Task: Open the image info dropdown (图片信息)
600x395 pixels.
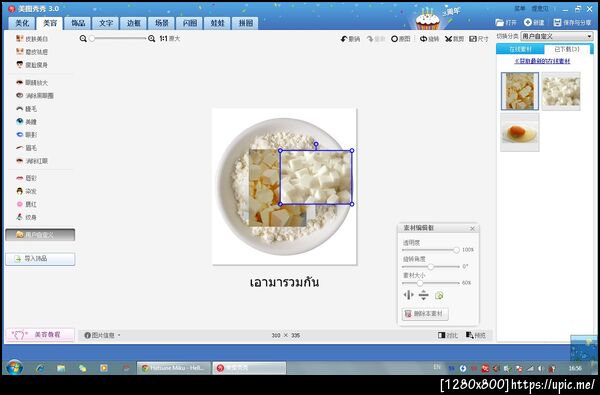Action: (x=102, y=335)
